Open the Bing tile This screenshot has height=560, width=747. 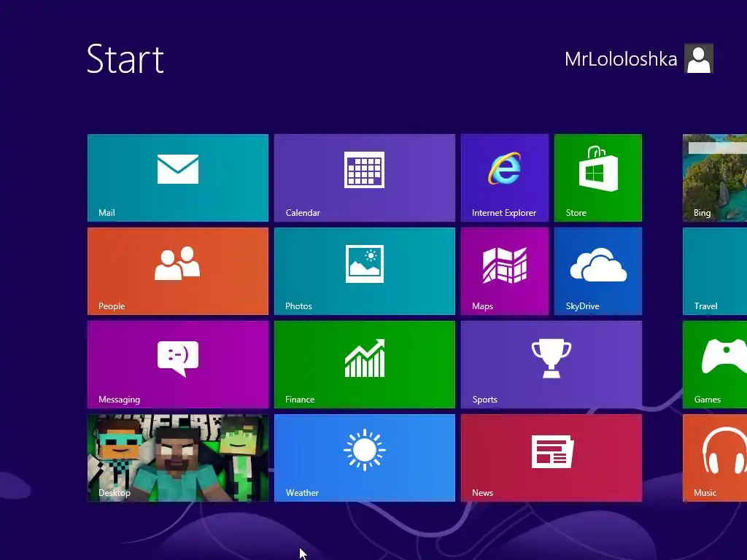[715, 178]
